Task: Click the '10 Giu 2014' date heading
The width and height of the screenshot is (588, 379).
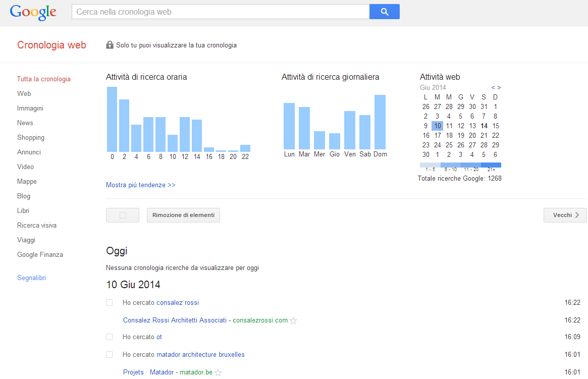Action: 133,285
